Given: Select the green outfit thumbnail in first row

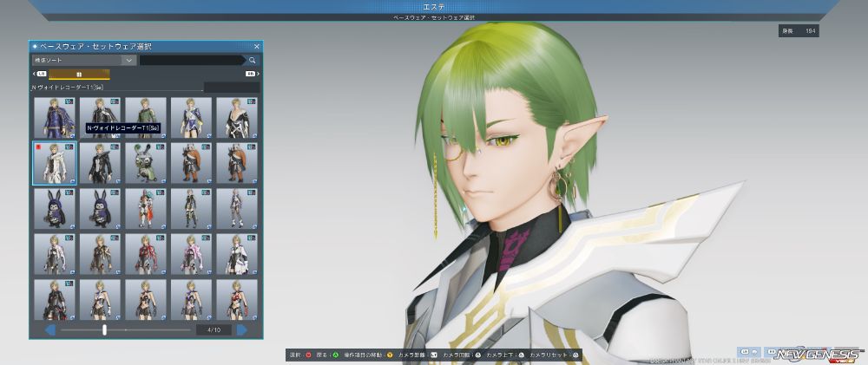Looking at the screenshot, I should 146,118.
